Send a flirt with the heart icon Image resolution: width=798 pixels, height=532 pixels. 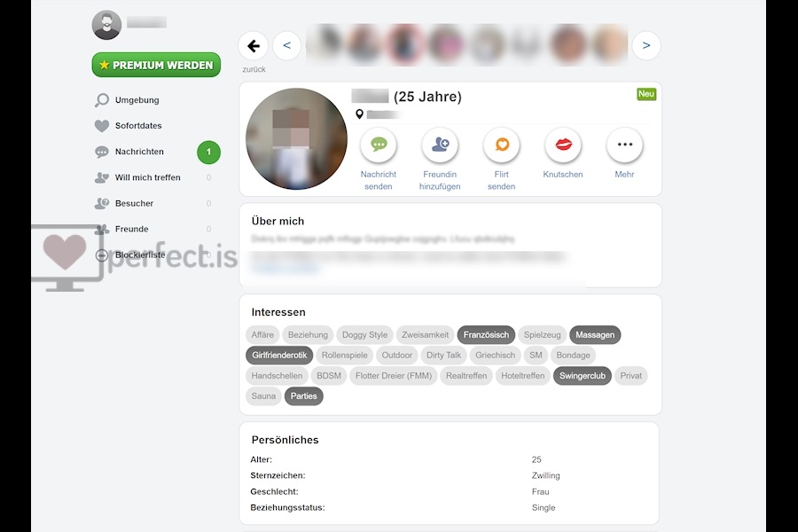(x=501, y=145)
